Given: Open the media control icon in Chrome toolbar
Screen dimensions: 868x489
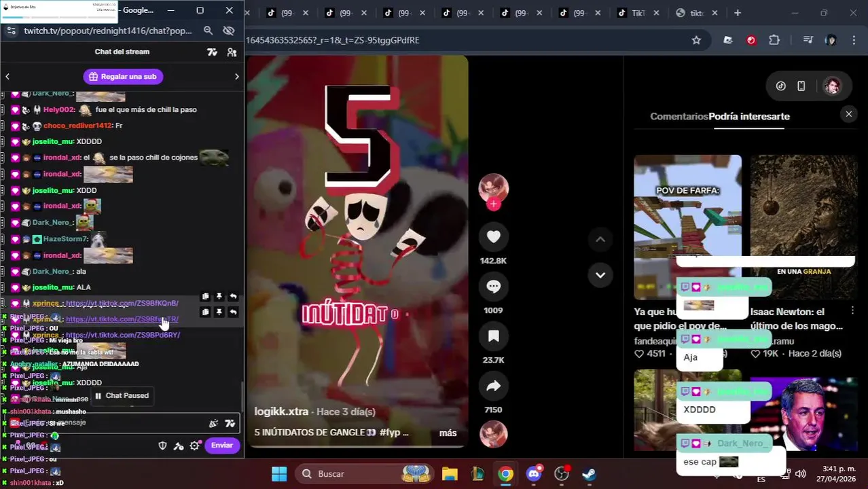Looking at the screenshot, I should (x=808, y=40).
